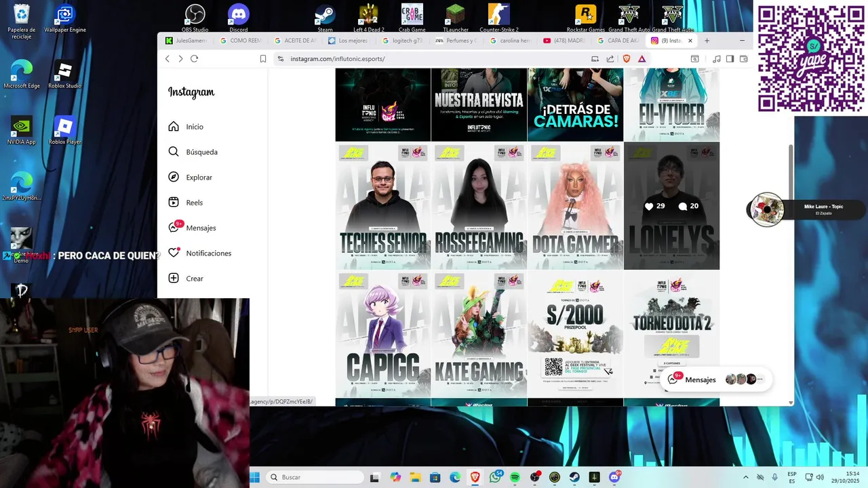Click the Instagram page vertical scrollbar

[x=790, y=173]
